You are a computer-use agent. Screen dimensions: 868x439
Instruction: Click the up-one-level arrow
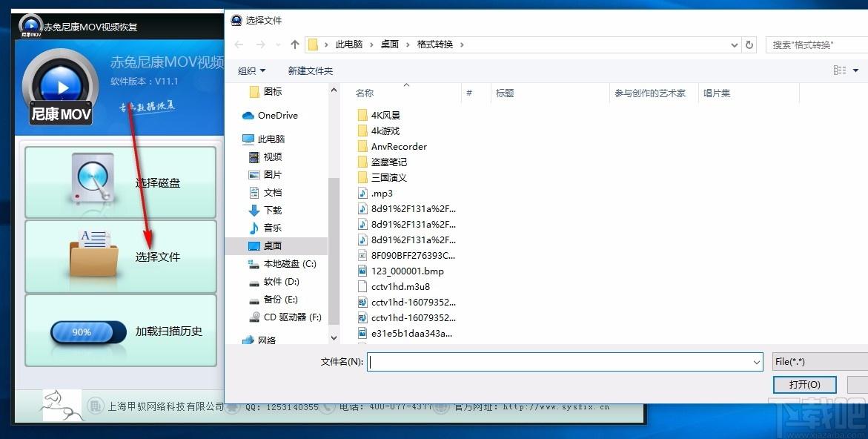[x=295, y=44]
